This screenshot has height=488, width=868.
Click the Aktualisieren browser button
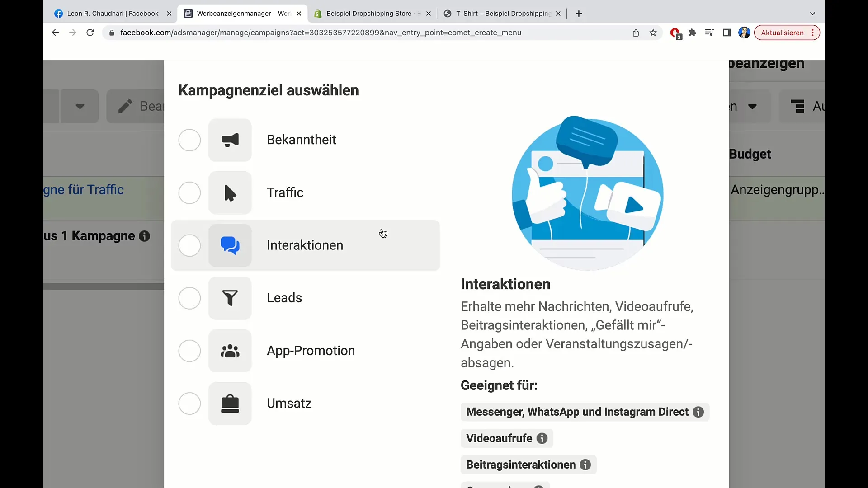pos(782,33)
